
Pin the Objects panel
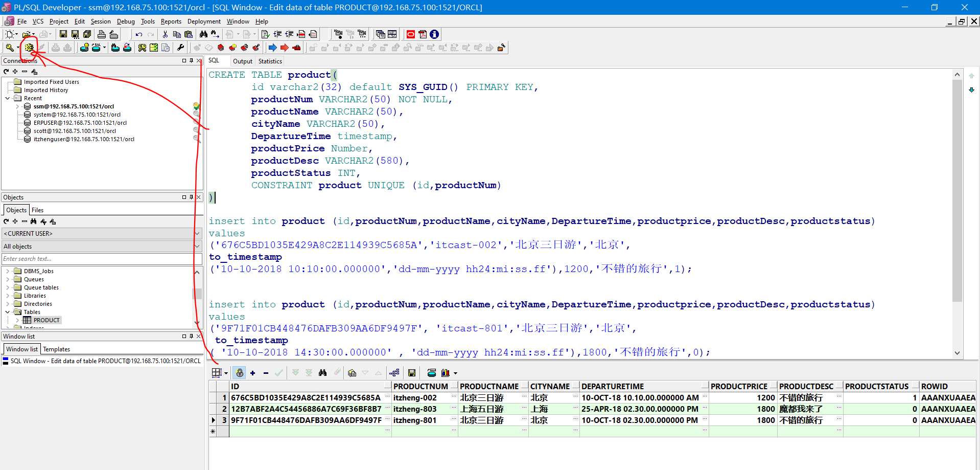pyautogui.click(x=192, y=197)
